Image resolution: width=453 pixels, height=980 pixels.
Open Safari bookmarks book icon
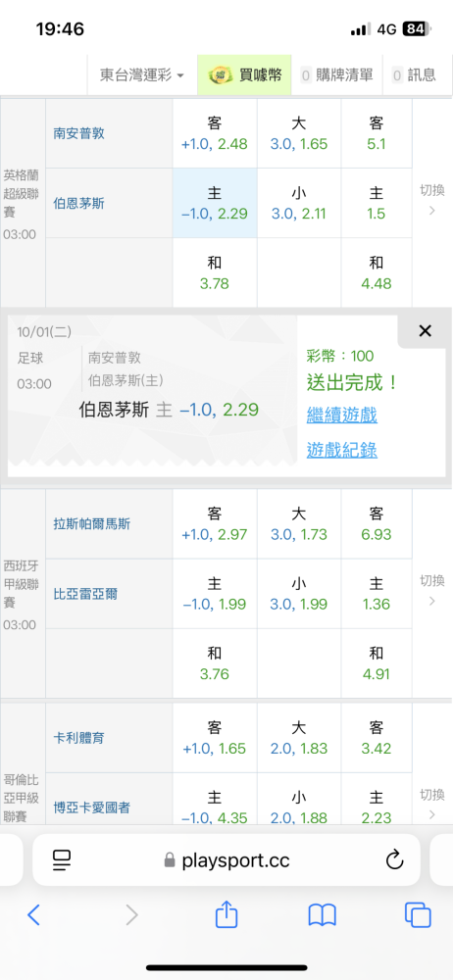pos(323,915)
